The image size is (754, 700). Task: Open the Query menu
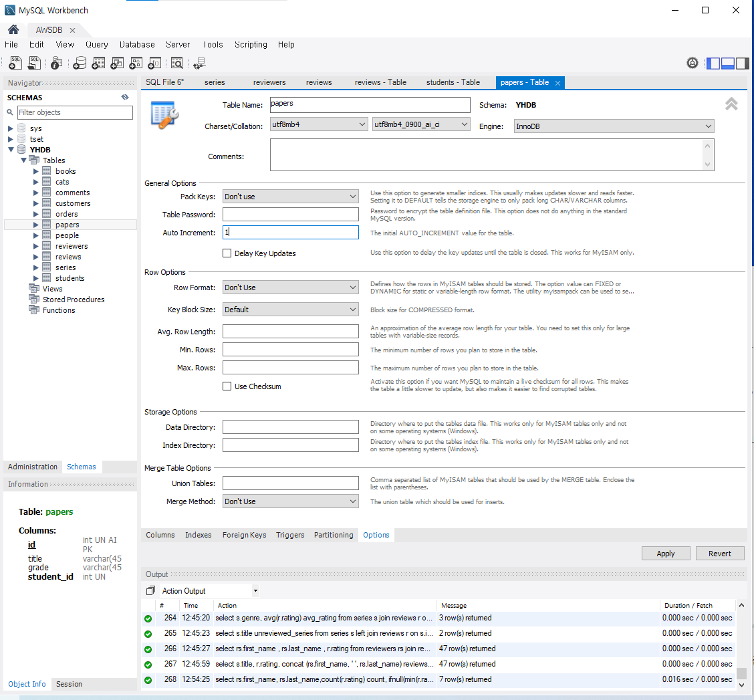(x=97, y=44)
